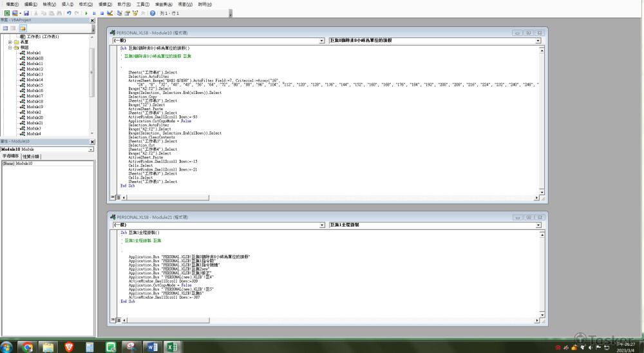Click the Save icon in the toolbar
Image resolution: width=644 pixels, height=353 pixels.
tap(26, 13)
